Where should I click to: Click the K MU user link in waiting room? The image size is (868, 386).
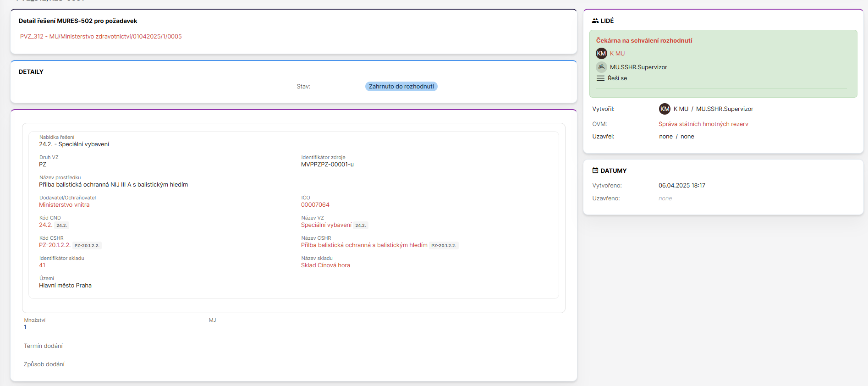[617, 54]
